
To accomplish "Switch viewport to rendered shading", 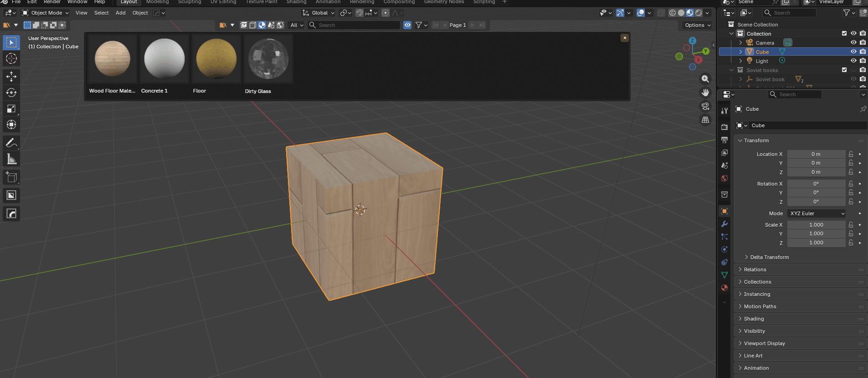I will point(699,13).
